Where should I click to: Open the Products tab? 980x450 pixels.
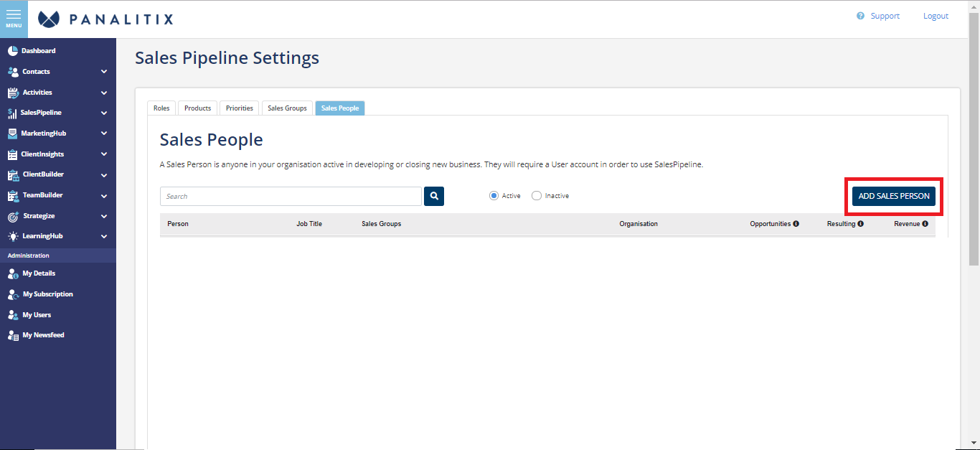197,108
